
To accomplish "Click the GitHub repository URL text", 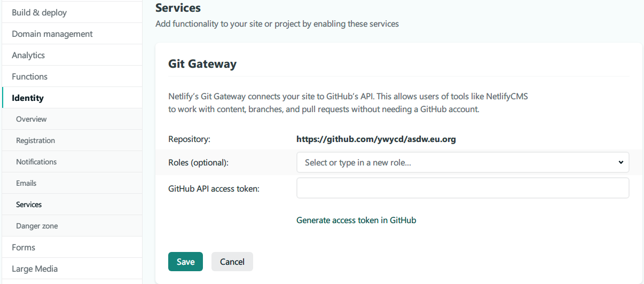I will coord(376,139).
